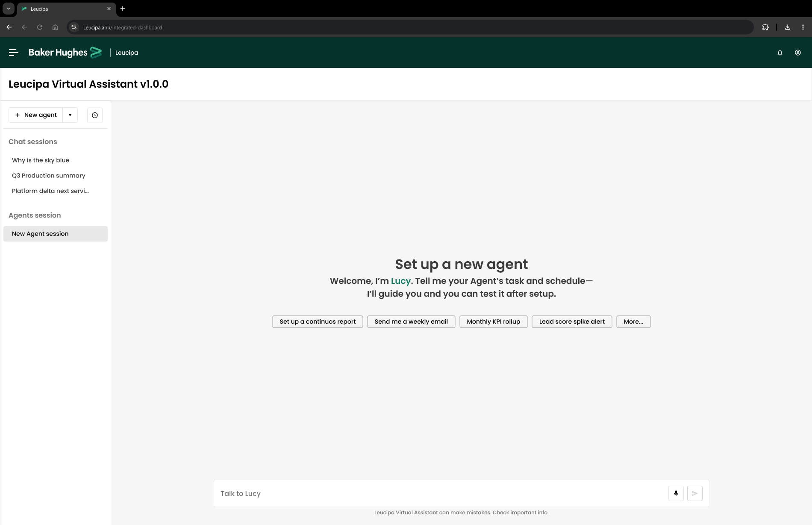Click the New agent button
Viewport: 812px width, 525px height.
(x=36, y=115)
